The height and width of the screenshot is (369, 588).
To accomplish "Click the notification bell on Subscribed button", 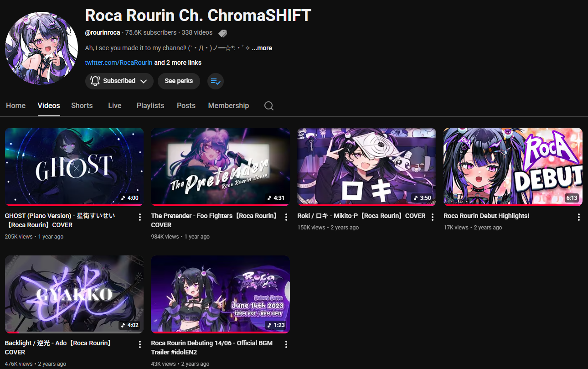I will pos(95,81).
